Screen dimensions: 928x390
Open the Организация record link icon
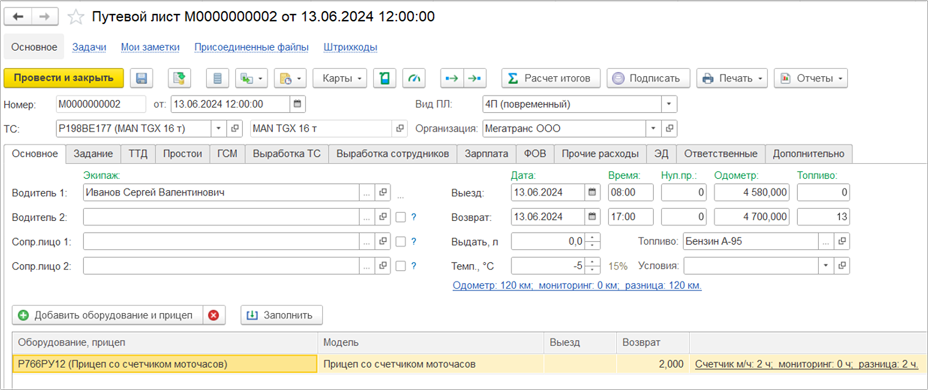669,128
